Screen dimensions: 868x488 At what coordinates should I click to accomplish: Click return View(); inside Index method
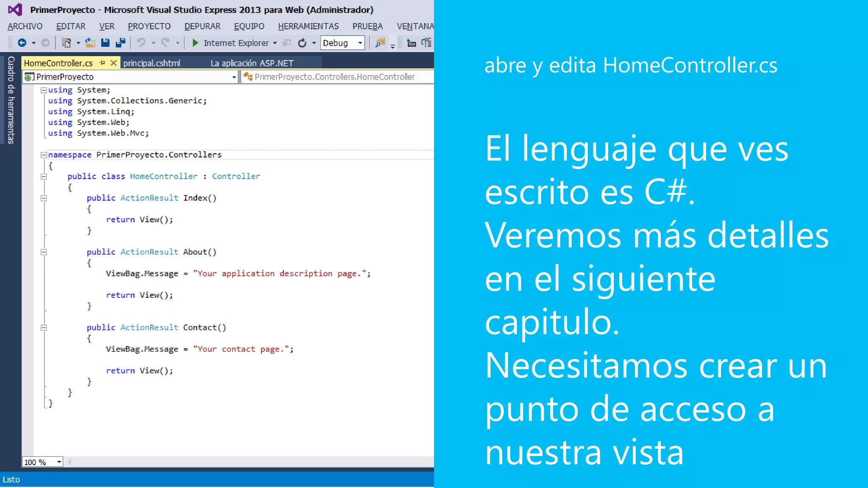[x=139, y=219]
